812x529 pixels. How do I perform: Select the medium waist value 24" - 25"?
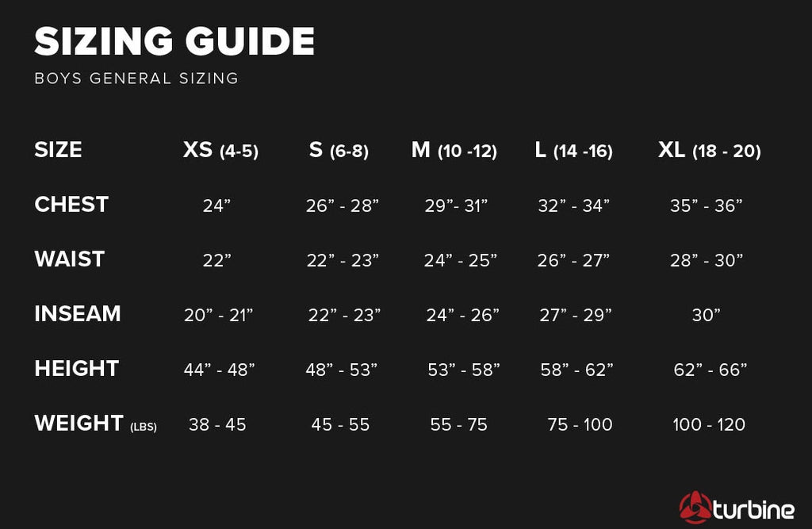(461, 260)
